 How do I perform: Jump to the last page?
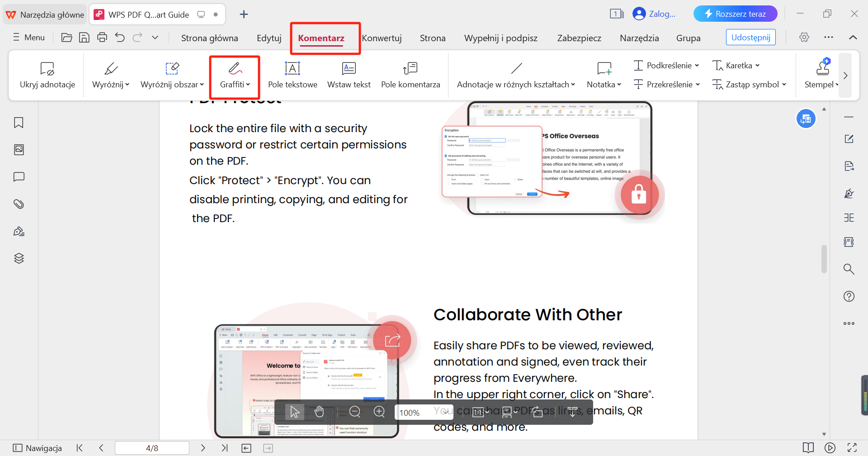pyautogui.click(x=225, y=448)
